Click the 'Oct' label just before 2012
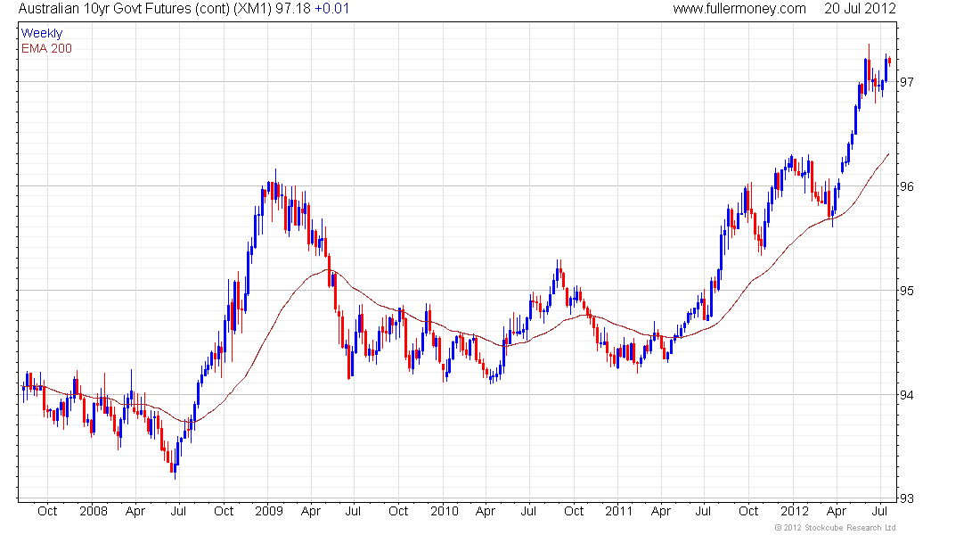This screenshot has width=980, height=535. 748,511
